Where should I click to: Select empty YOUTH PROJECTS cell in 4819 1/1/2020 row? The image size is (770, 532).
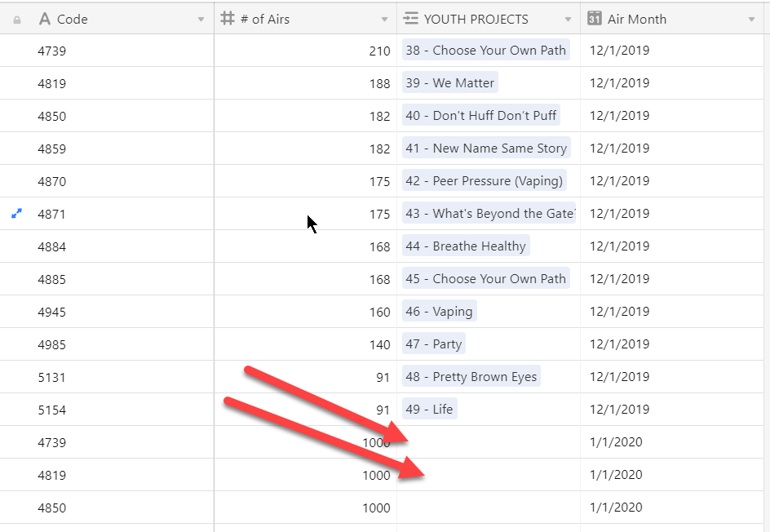[x=489, y=475]
